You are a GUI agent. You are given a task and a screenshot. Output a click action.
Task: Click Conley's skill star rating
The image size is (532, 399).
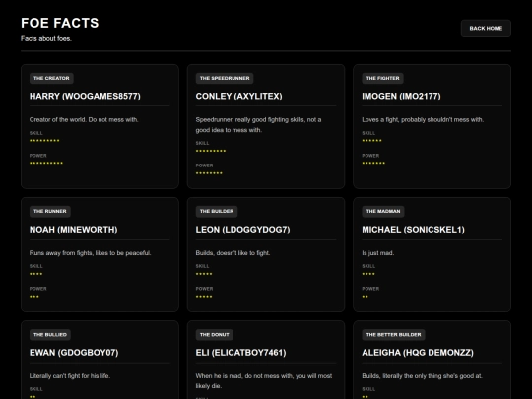(x=211, y=151)
